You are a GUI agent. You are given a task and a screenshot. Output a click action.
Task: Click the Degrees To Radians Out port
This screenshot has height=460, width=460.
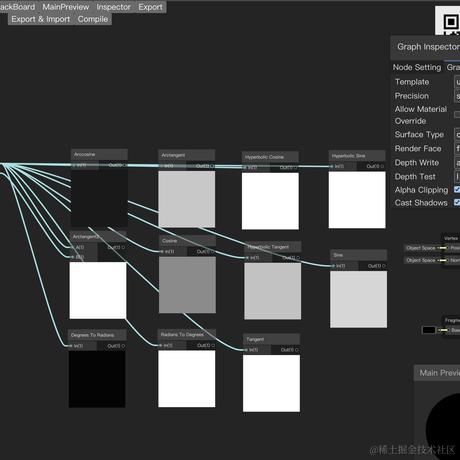[x=123, y=346]
